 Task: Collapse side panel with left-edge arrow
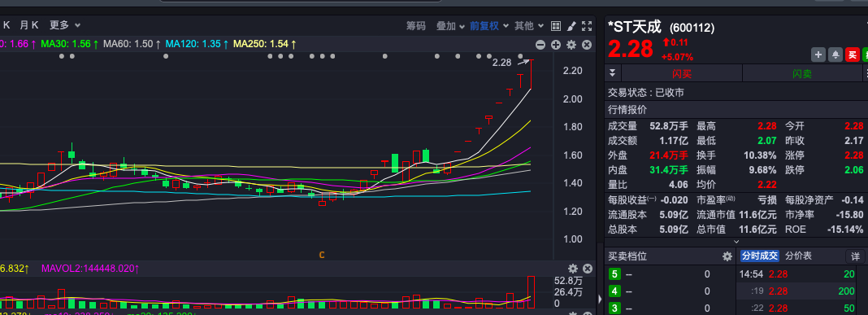point(600,300)
